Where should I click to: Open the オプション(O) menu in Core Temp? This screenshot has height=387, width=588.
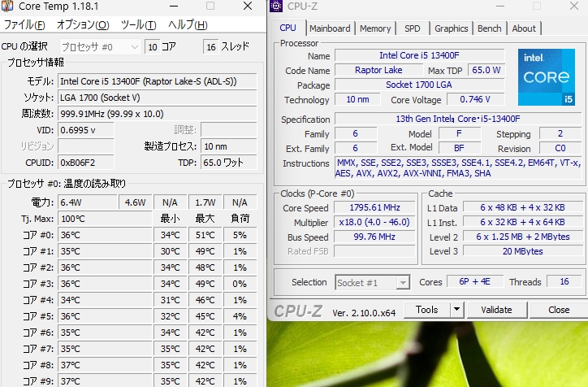(x=83, y=24)
